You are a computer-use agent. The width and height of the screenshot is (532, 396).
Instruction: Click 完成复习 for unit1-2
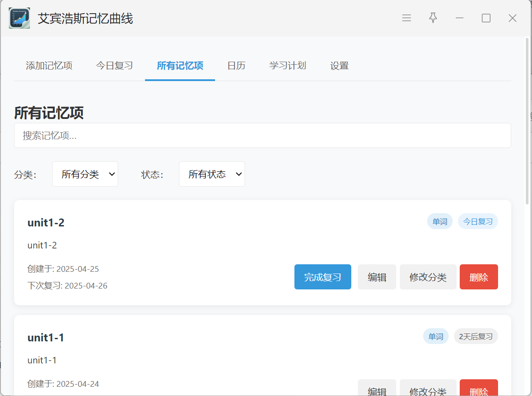point(323,277)
